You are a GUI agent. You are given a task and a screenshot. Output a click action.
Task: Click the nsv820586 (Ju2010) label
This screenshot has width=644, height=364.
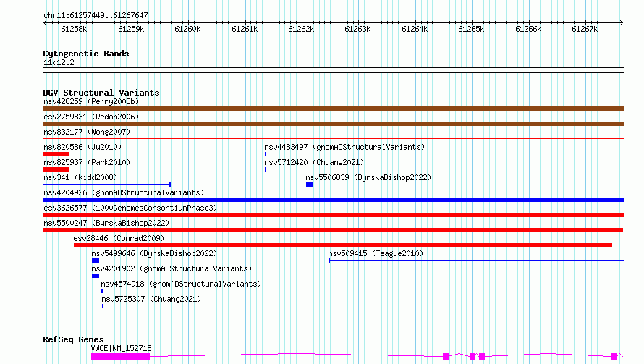pyautogui.click(x=82, y=147)
